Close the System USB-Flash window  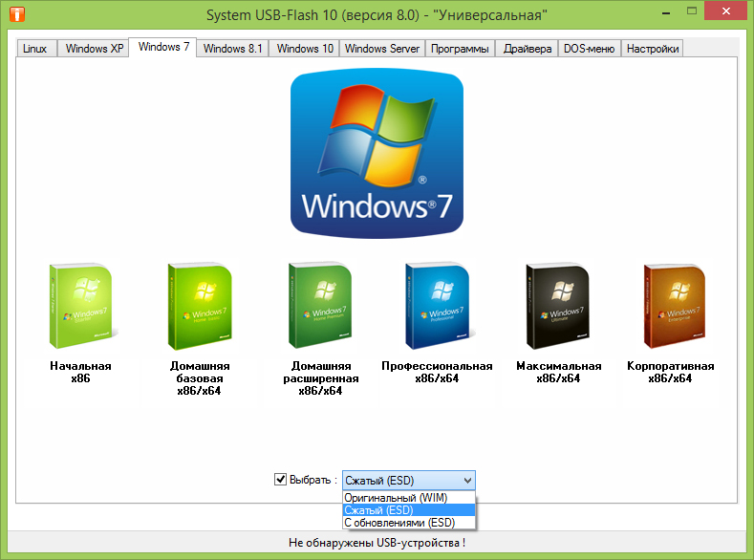click(x=725, y=11)
